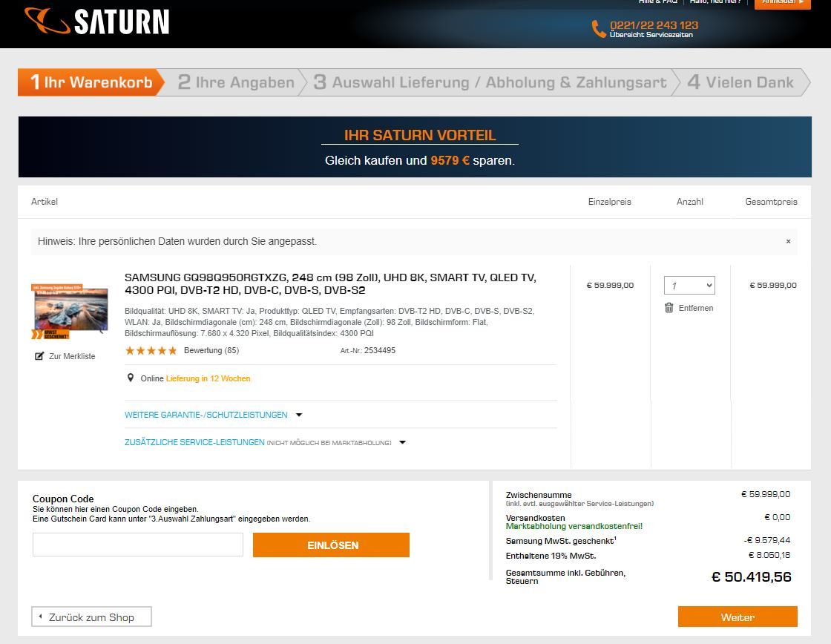Dismiss the Hinweis notice with the x
This screenshot has width=831, height=644.
tap(788, 241)
